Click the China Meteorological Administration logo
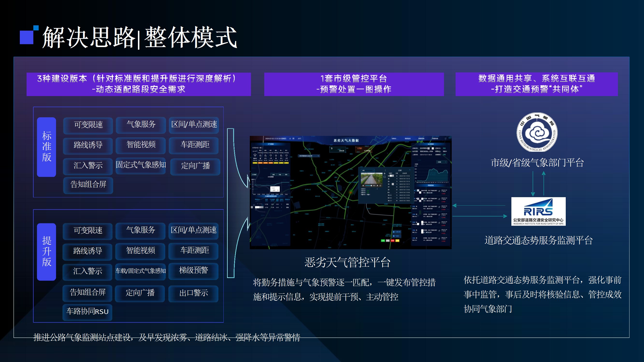The image size is (644, 362). [537, 132]
